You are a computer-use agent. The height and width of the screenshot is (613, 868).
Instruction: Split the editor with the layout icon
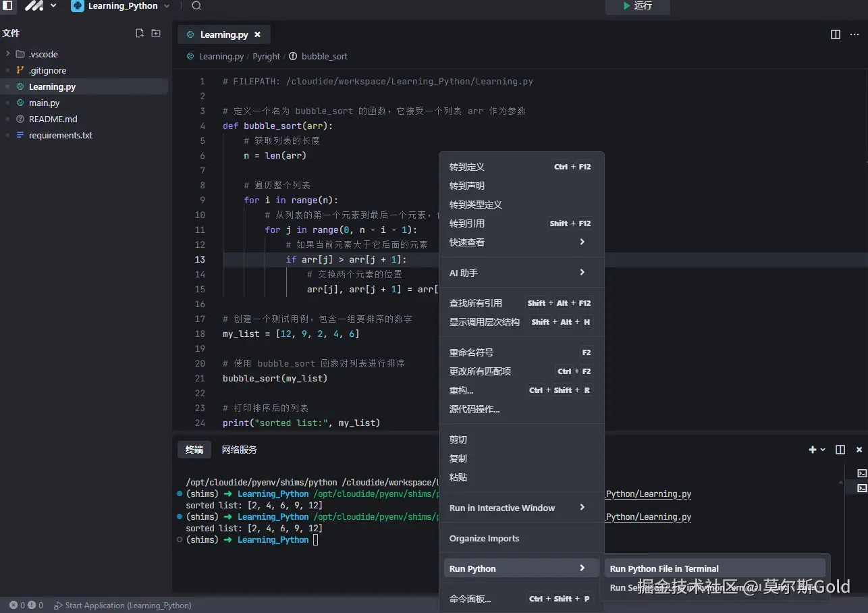pyautogui.click(x=836, y=34)
